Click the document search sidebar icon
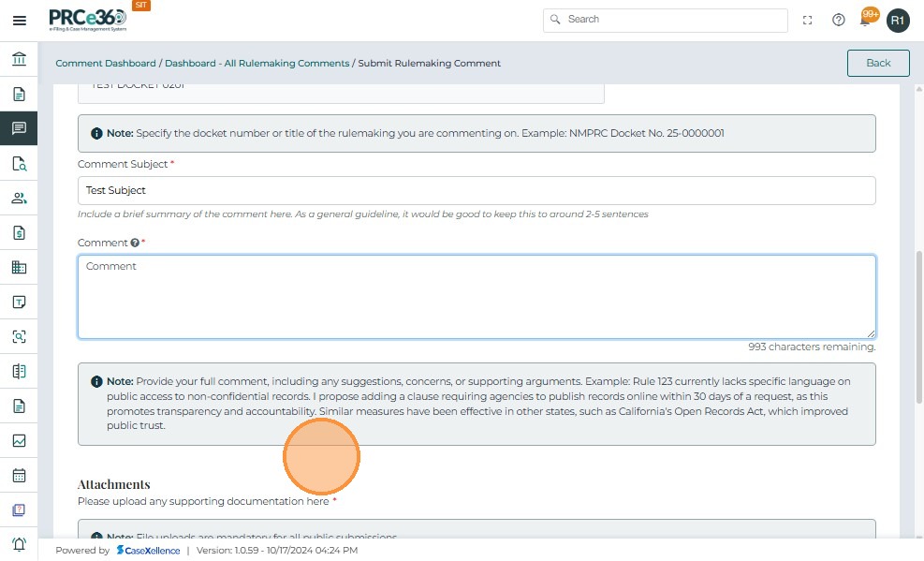924x561 pixels. point(19,164)
